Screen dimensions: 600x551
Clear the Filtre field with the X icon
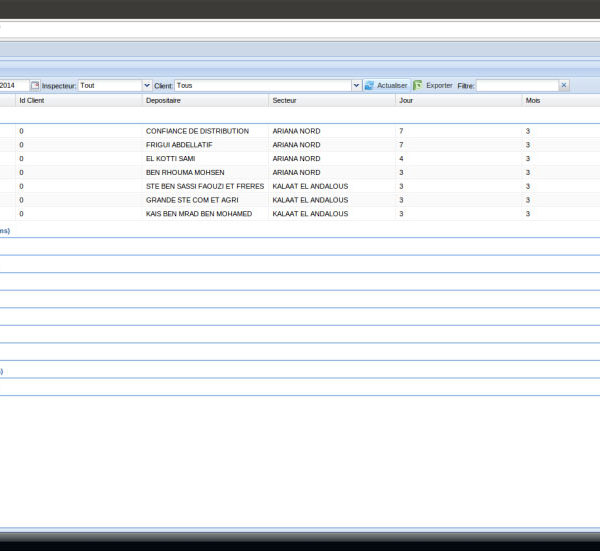[x=564, y=86]
